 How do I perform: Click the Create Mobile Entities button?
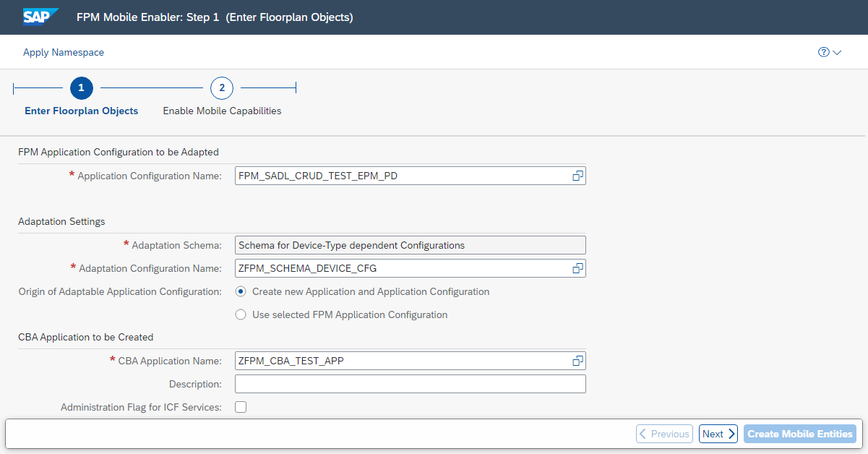tap(800, 434)
